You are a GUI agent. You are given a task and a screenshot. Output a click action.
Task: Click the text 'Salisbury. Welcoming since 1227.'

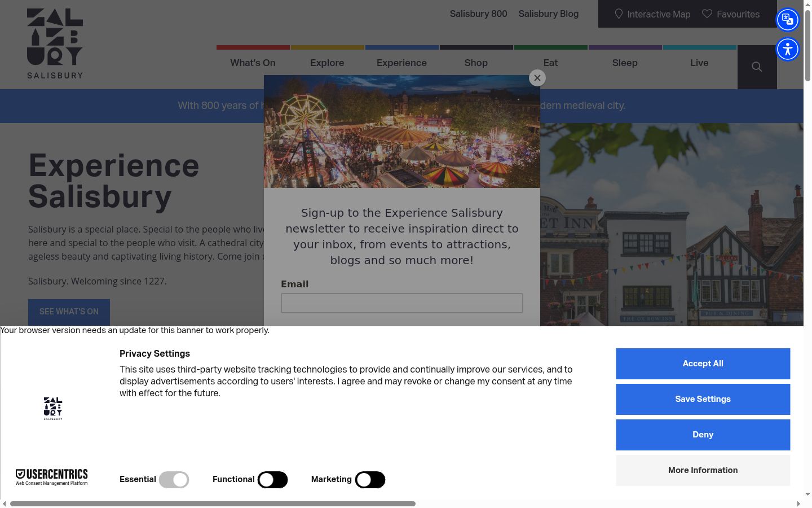point(98,281)
